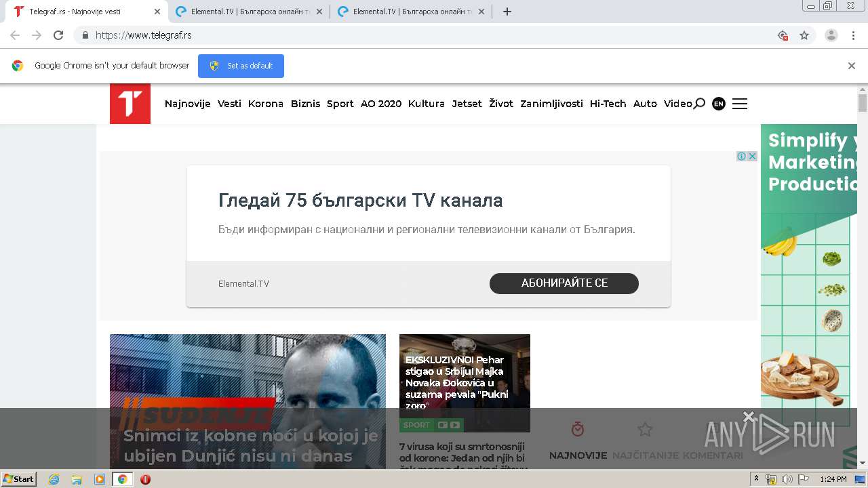The height and width of the screenshot is (488, 868).
Task: Click the red Opera taskbar icon
Action: (145, 479)
